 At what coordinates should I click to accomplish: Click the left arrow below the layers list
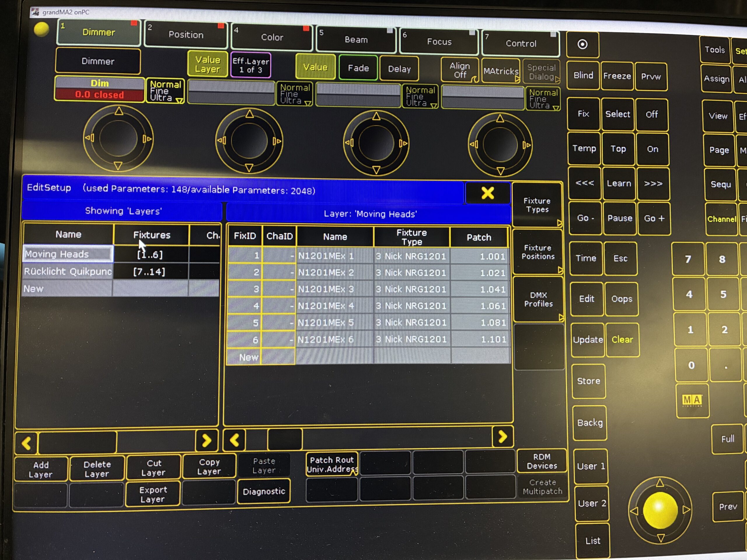point(26,442)
